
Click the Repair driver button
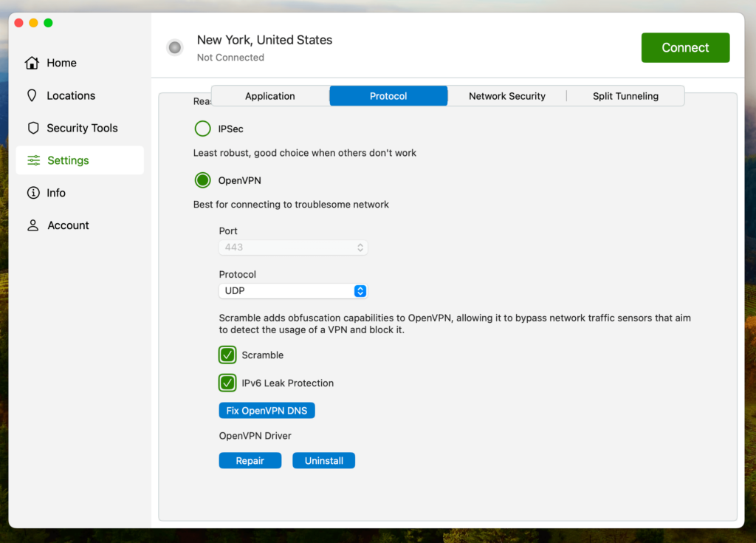point(250,460)
